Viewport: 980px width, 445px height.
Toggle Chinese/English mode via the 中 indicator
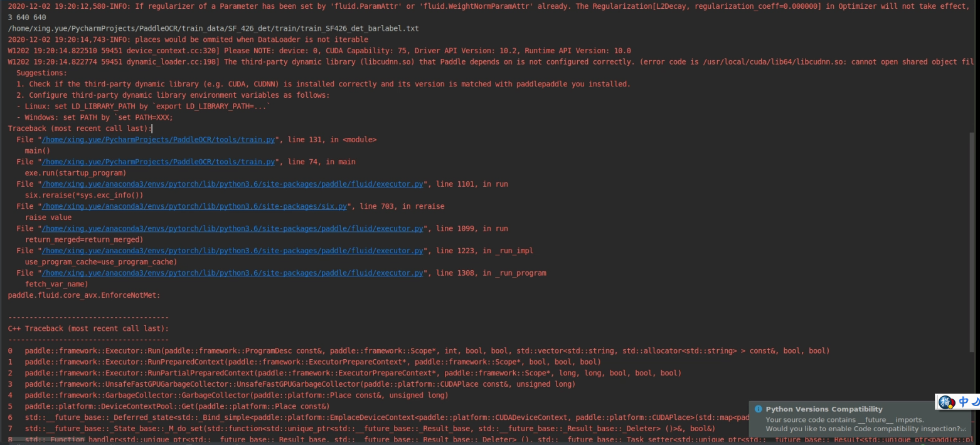click(x=964, y=403)
